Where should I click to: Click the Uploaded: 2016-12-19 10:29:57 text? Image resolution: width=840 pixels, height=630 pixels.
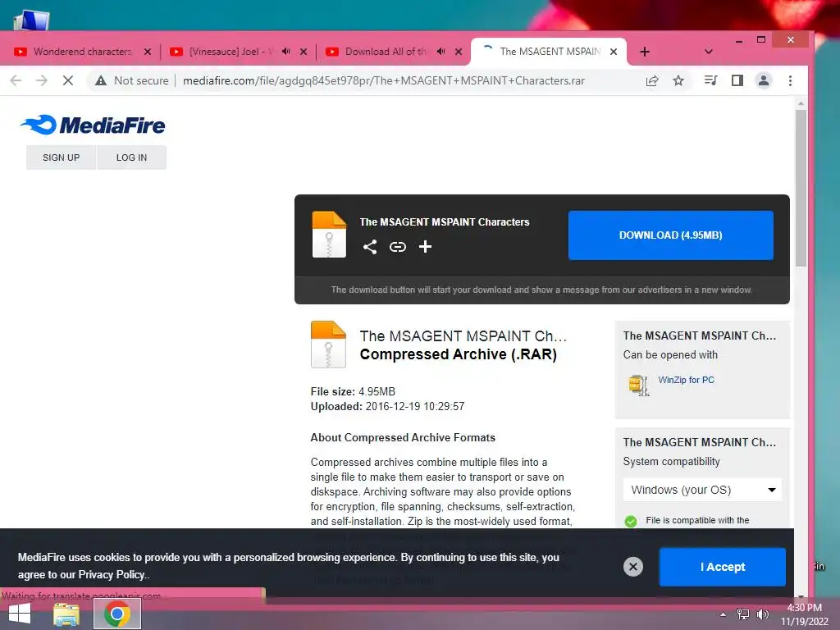[x=387, y=406]
